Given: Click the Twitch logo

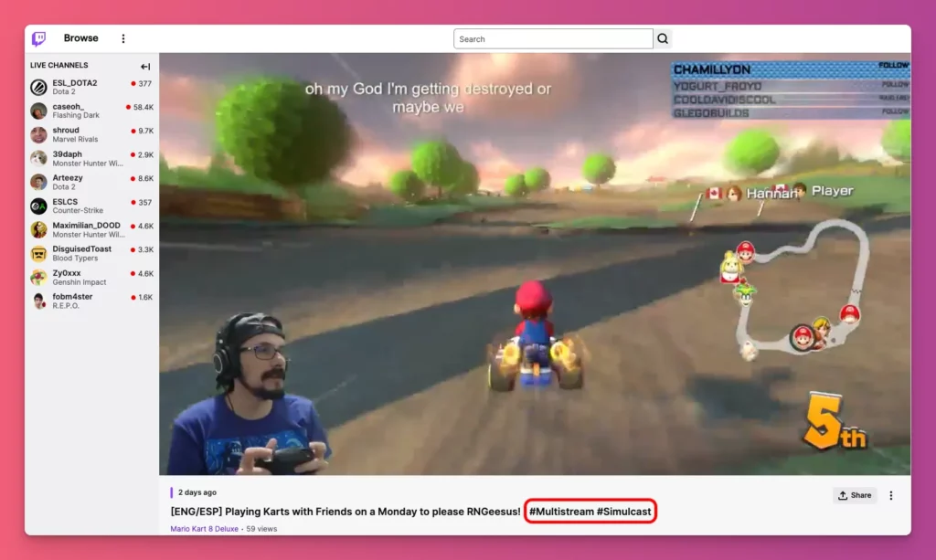Looking at the screenshot, I should click(x=37, y=37).
